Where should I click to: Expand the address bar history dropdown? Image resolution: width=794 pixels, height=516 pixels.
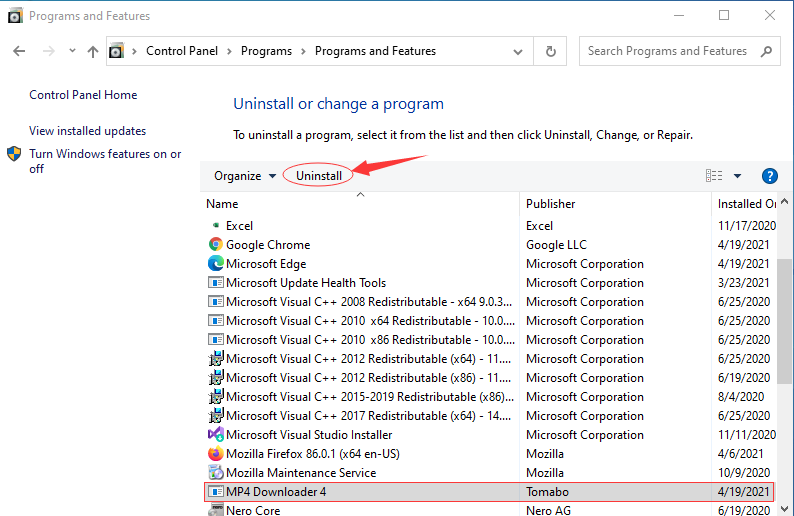[x=518, y=52]
